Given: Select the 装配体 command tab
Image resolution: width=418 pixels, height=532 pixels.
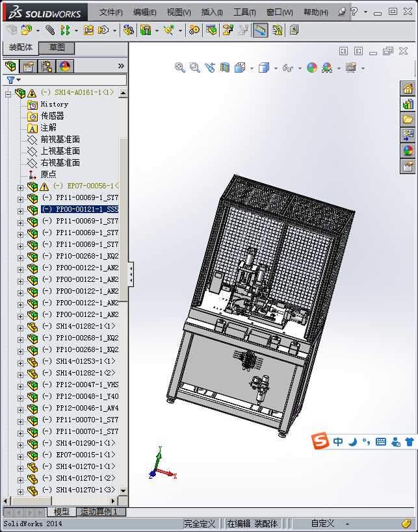Looking at the screenshot, I should coord(20,48).
